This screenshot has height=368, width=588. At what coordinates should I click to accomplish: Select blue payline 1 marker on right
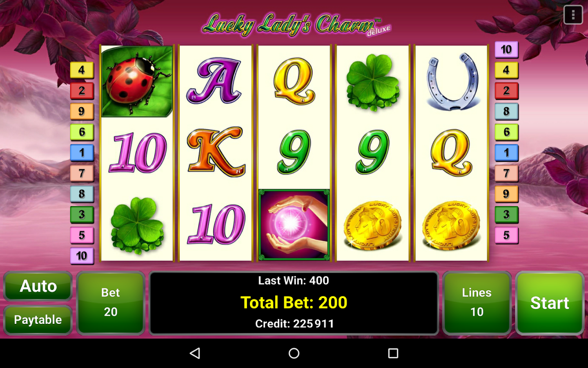pos(506,153)
